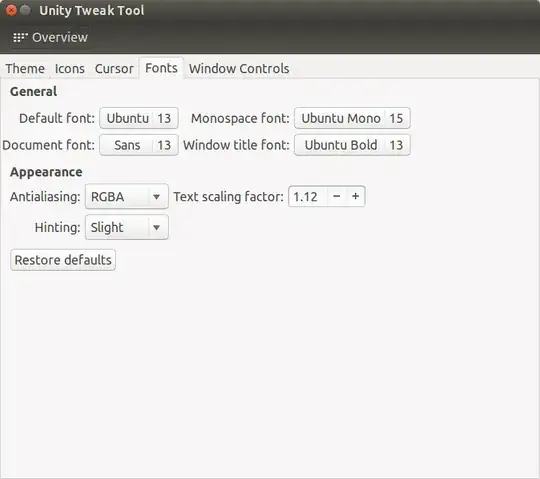Image resolution: width=540 pixels, height=479 pixels.
Task: Decrease text scaling factor with minus
Action: pyautogui.click(x=336, y=197)
